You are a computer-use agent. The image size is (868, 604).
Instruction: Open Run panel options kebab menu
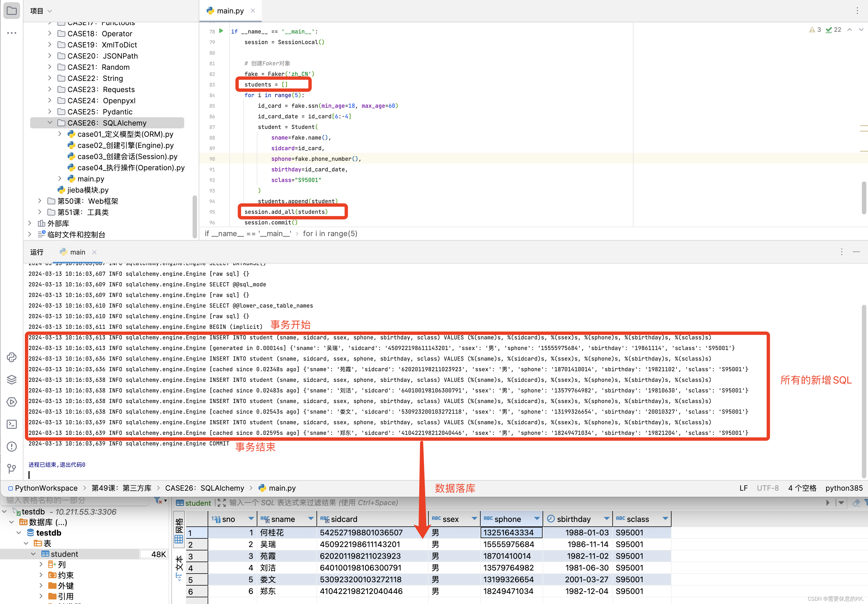click(x=841, y=252)
